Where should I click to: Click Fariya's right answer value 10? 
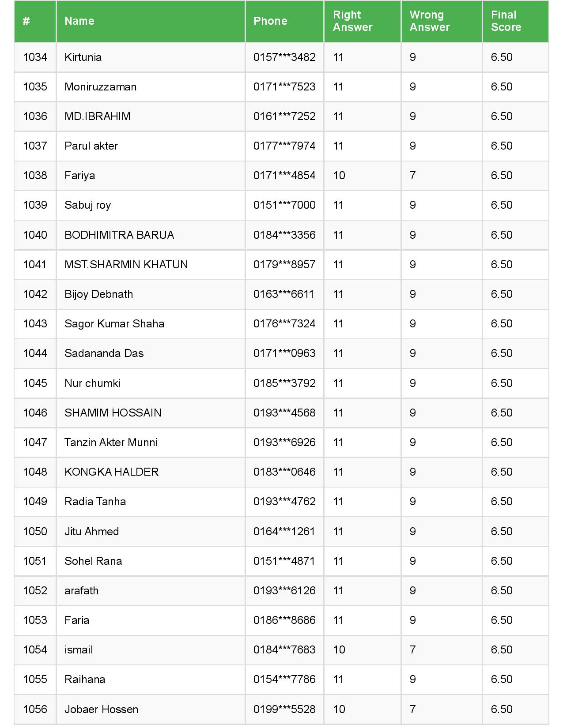(339, 176)
